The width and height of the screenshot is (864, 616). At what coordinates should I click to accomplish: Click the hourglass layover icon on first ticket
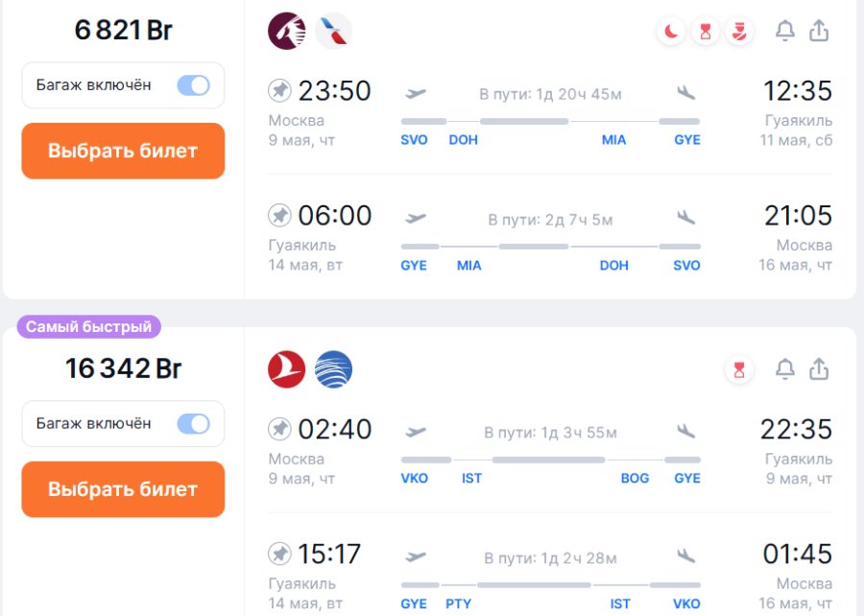pyautogui.click(x=706, y=32)
